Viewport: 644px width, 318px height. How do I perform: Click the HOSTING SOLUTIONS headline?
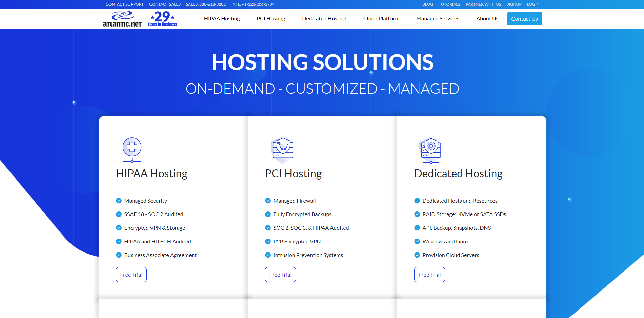322,62
